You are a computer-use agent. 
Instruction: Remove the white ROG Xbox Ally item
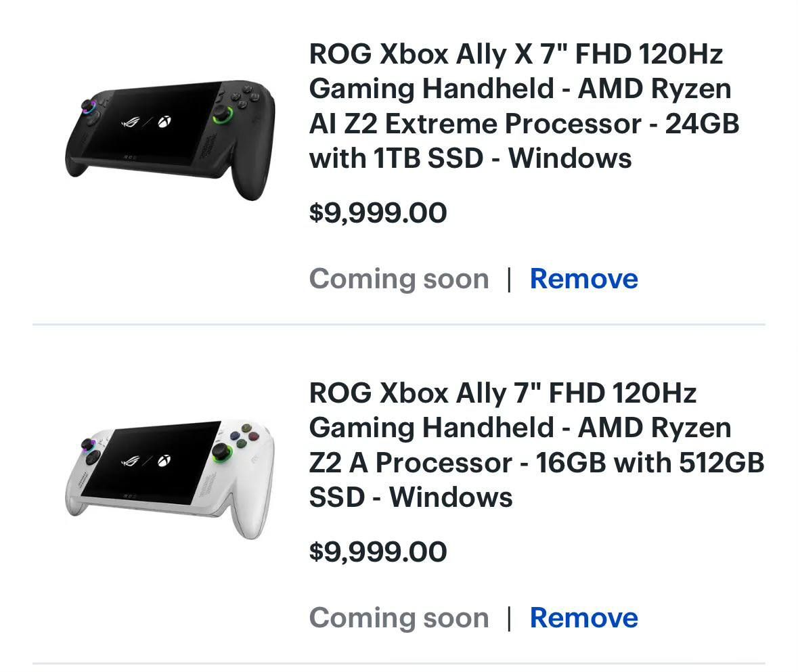(x=583, y=618)
